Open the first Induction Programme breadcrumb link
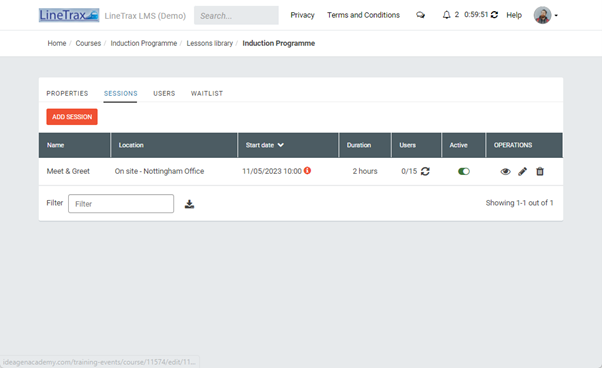Screen dimensions: 602x368 click(144, 43)
